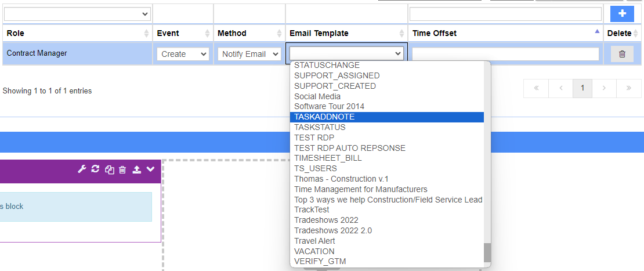Open the role selector dropdown above table
This screenshot has width=644, height=271.
click(x=77, y=13)
